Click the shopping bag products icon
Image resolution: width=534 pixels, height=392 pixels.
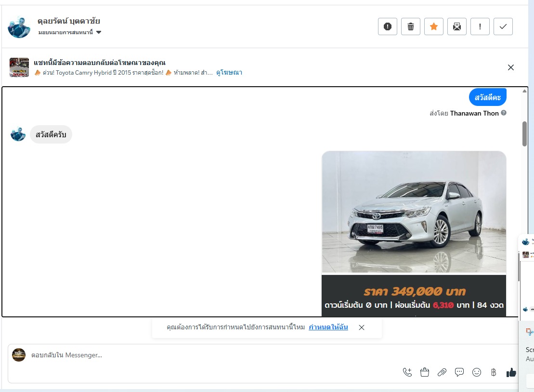pos(424,372)
